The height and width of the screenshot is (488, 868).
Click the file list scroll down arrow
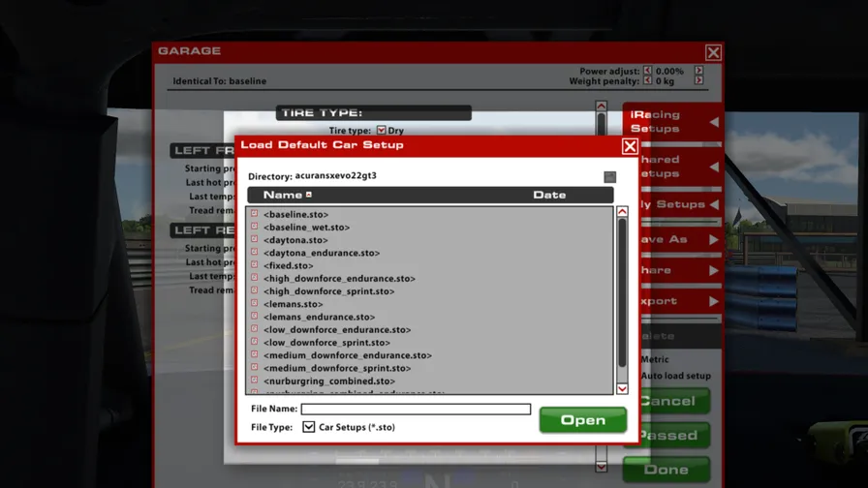pyautogui.click(x=622, y=389)
